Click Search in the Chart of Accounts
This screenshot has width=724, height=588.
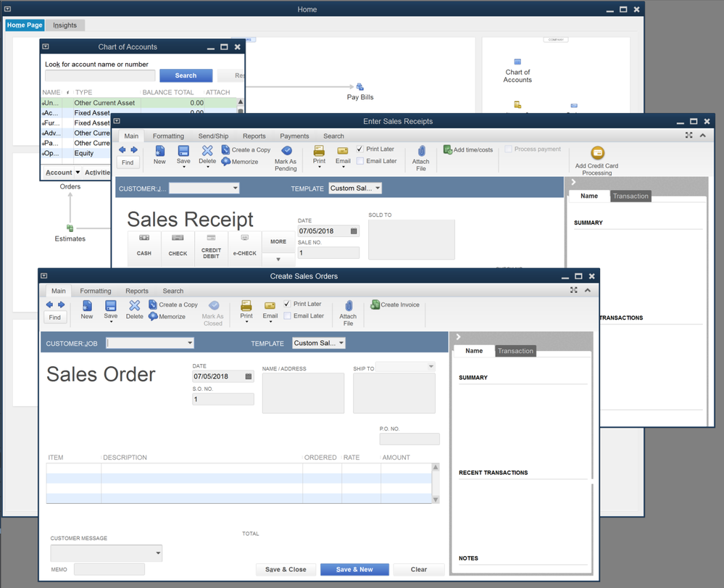186,75
